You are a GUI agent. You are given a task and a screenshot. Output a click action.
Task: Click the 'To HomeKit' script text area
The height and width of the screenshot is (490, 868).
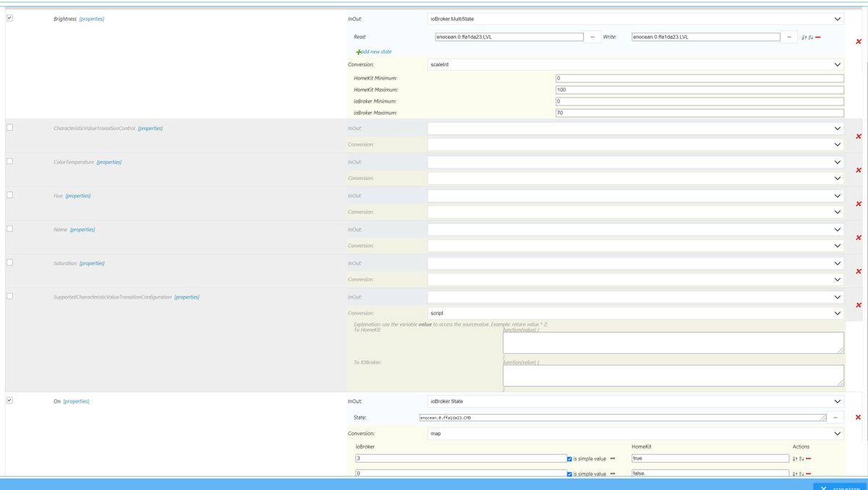(x=673, y=343)
